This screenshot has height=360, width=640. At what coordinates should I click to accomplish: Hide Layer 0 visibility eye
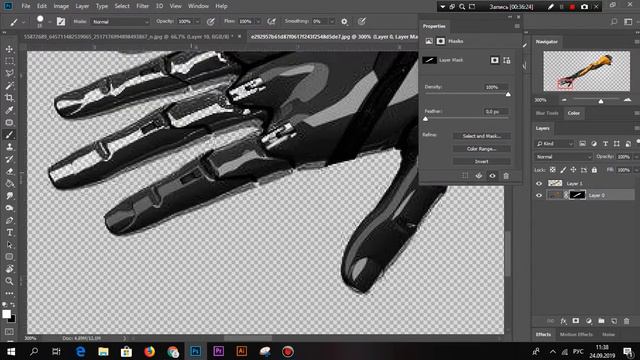point(539,196)
